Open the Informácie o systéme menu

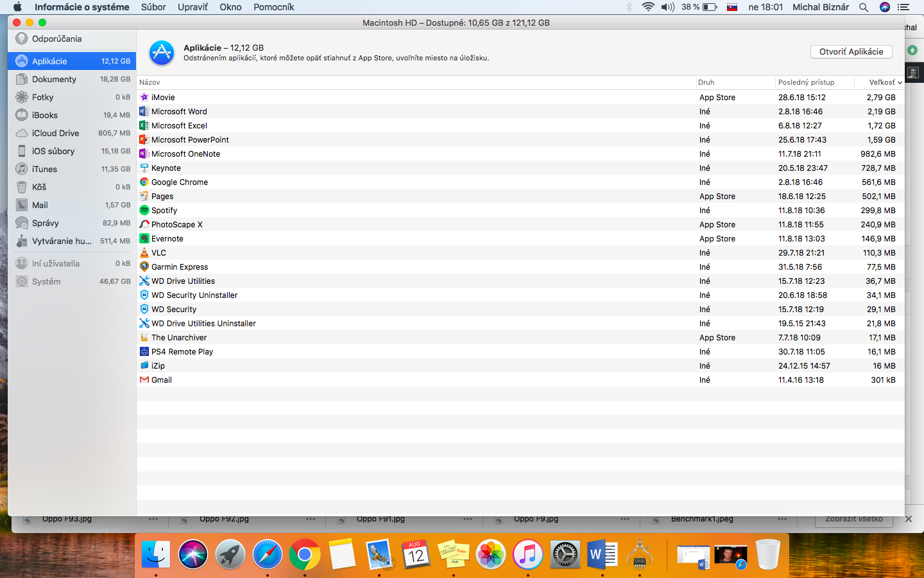(81, 7)
